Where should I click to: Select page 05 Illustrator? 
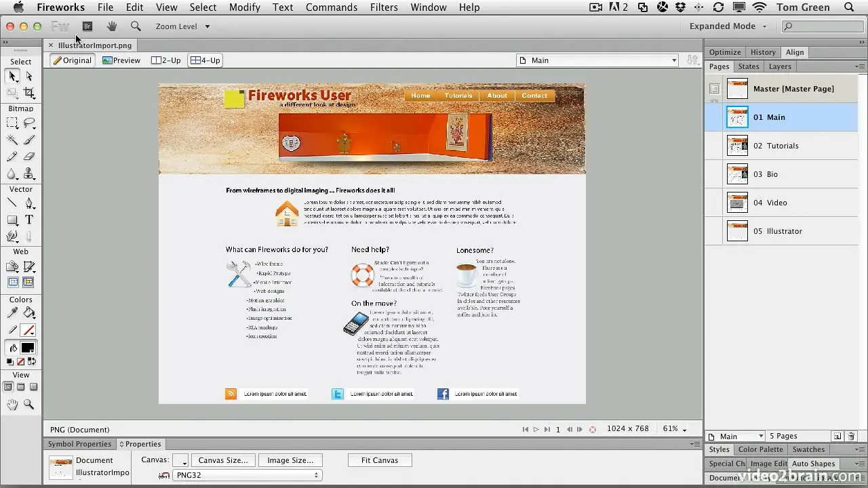(x=781, y=231)
